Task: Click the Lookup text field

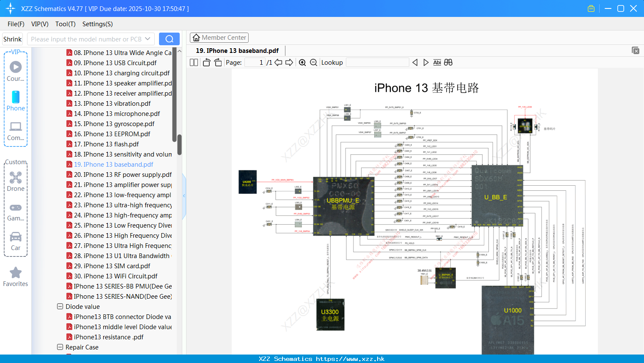Action: (x=377, y=63)
